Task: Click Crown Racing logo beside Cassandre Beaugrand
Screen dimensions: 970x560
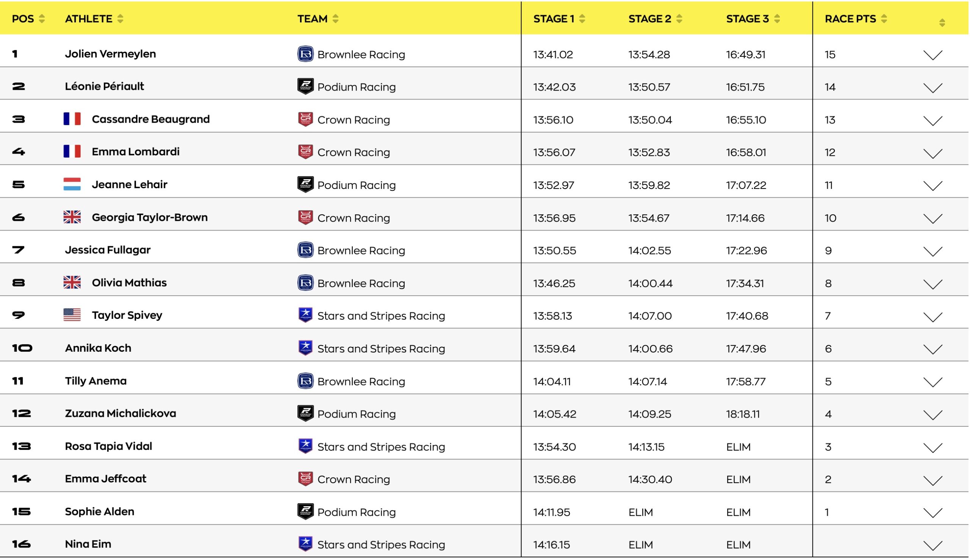Action: [305, 119]
